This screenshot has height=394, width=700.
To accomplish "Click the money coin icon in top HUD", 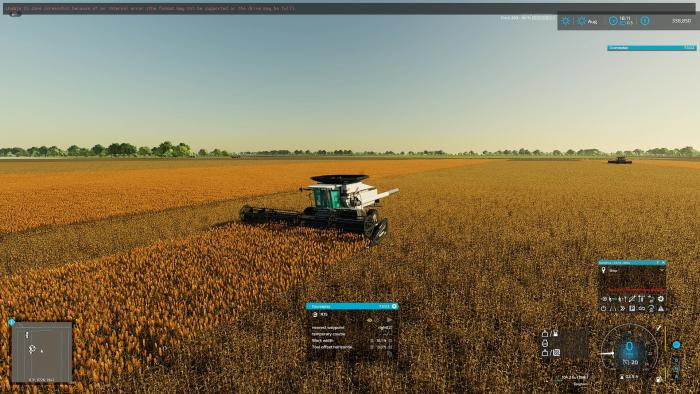I will [x=645, y=21].
